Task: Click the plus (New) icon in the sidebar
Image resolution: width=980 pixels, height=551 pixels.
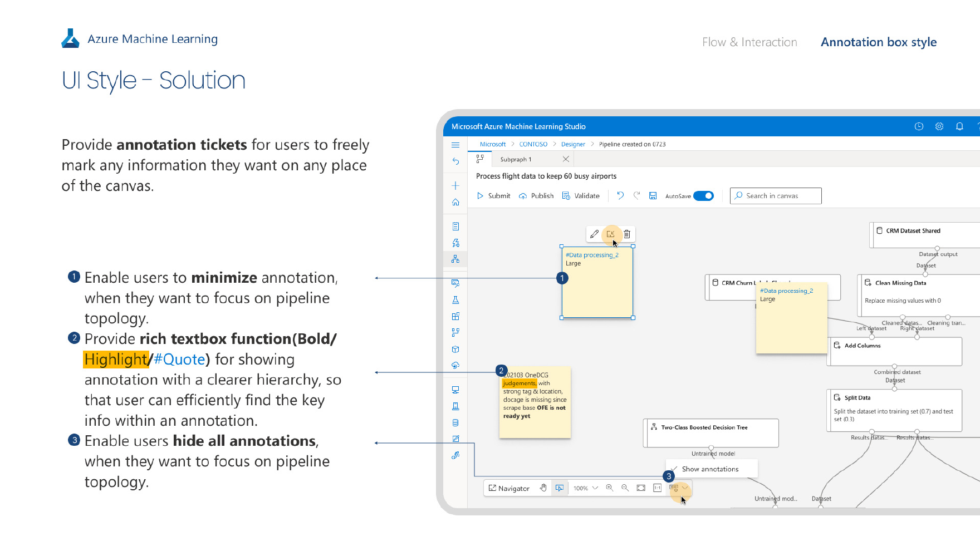Action: pos(455,185)
